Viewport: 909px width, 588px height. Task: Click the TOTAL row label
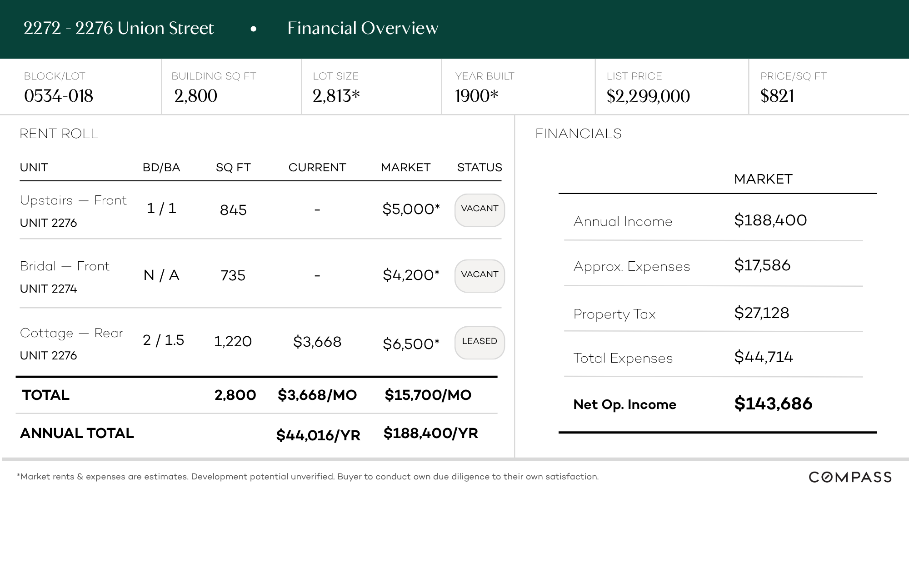pyautogui.click(x=46, y=395)
